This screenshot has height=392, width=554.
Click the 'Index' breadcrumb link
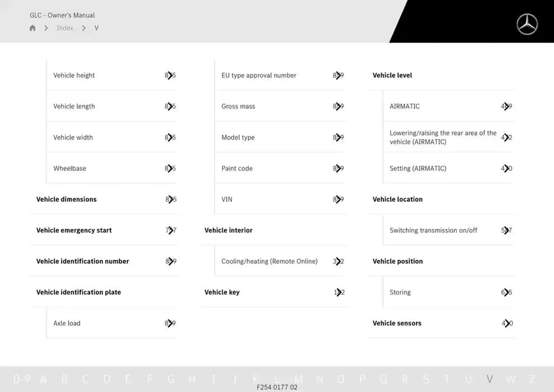point(65,28)
